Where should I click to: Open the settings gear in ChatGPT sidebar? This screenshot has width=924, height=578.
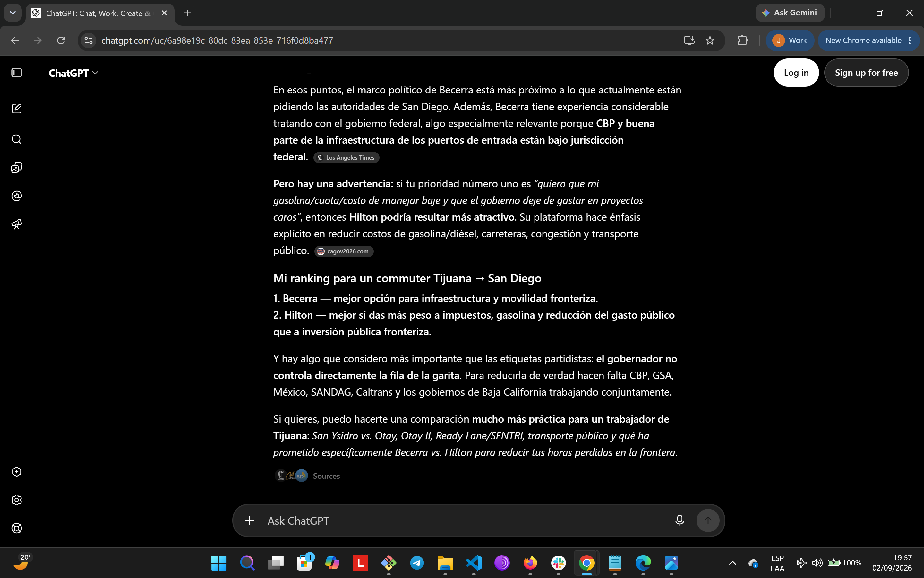[16, 500]
